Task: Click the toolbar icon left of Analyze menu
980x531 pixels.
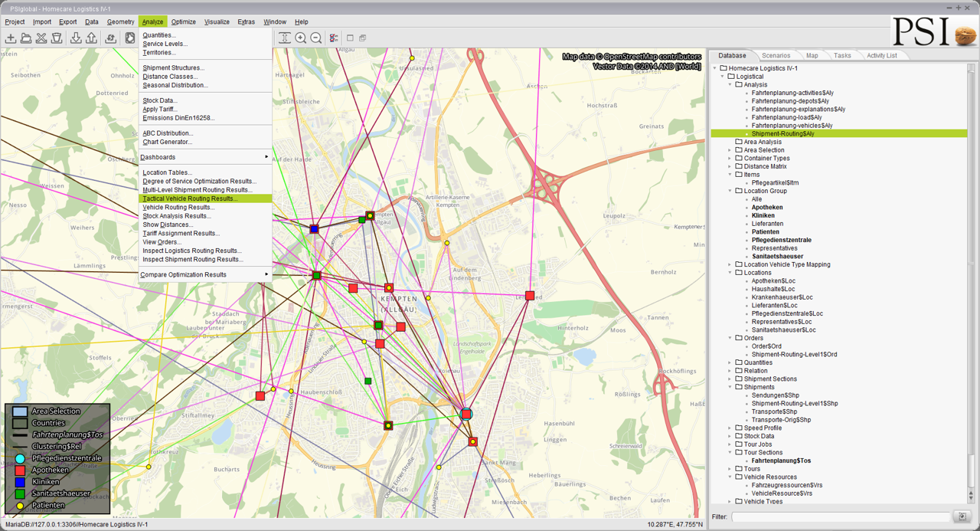Action: (x=130, y=38)
